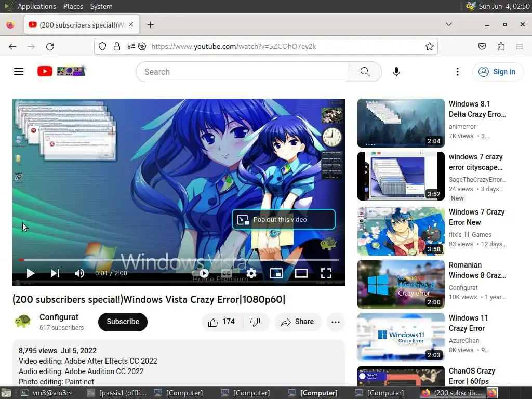Viewport: 532px width, 399px height.
Task: Enable theater mode
Action: coord(301,273)
